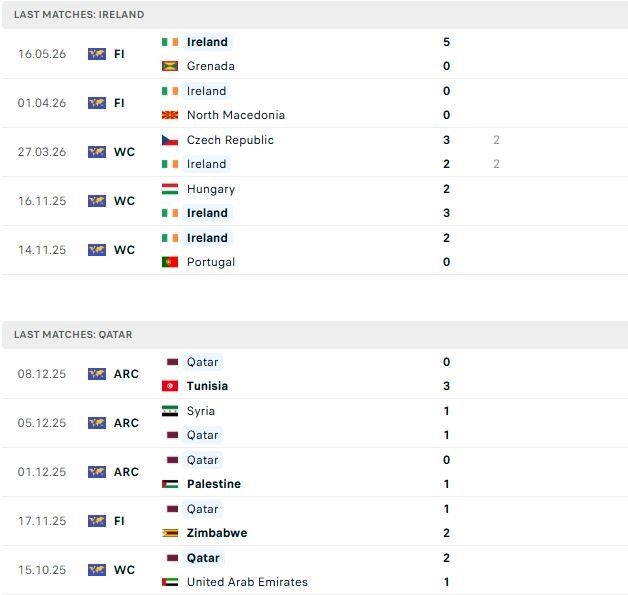
Task: Open the Hungary vs Ireland result
Action: pos(314,201)
